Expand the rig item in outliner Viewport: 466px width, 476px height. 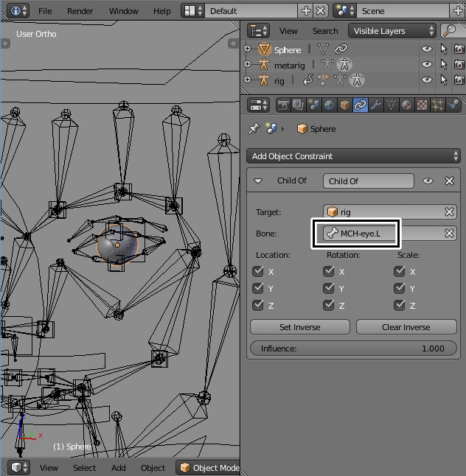tap(247, 80)
